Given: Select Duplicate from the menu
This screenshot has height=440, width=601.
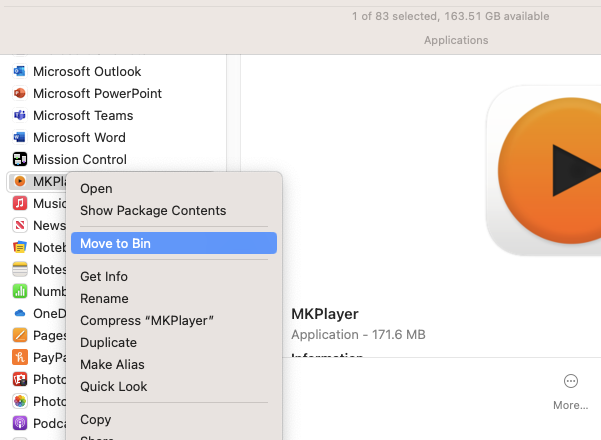Looking at the screenshot, I should pos(174,342).
